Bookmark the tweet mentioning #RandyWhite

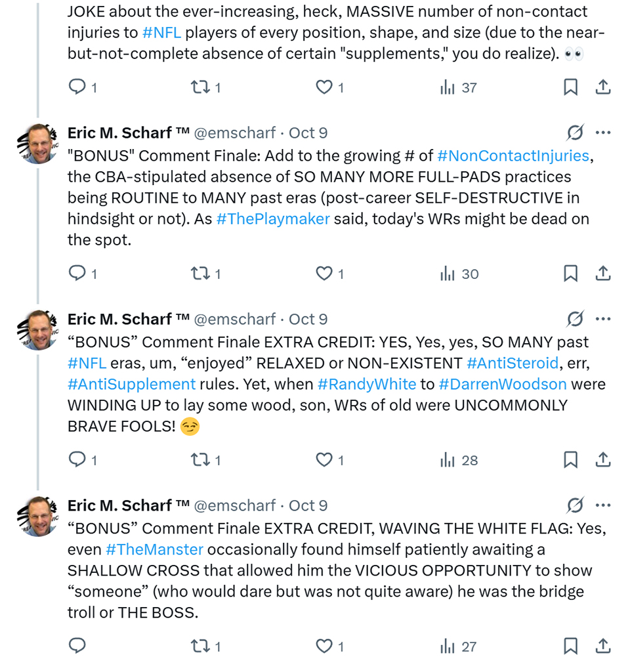[571, 460]
